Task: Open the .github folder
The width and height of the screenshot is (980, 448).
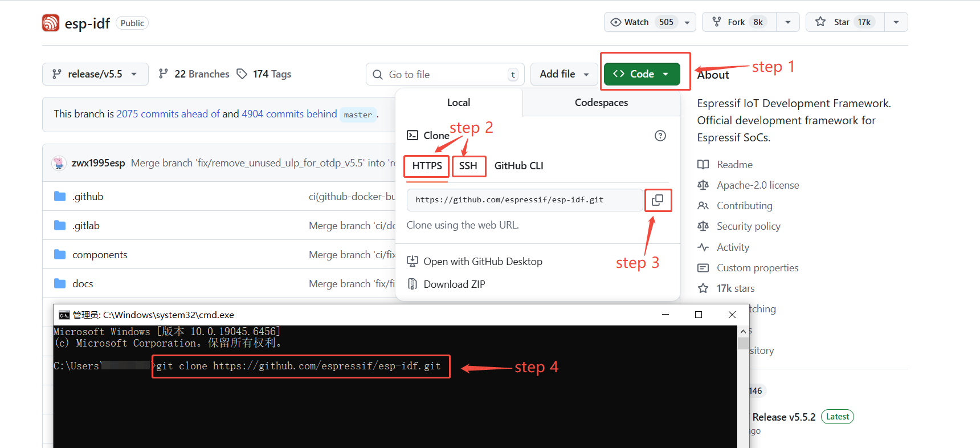Action: coord(88,197)
